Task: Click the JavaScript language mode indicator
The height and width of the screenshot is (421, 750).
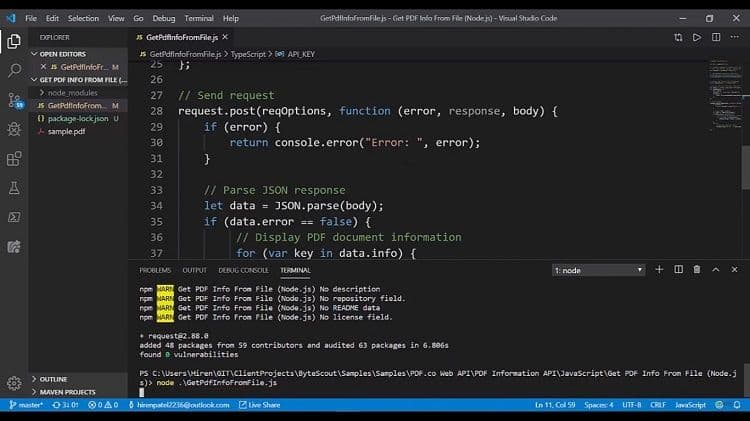Action: [x=690, y=405]
